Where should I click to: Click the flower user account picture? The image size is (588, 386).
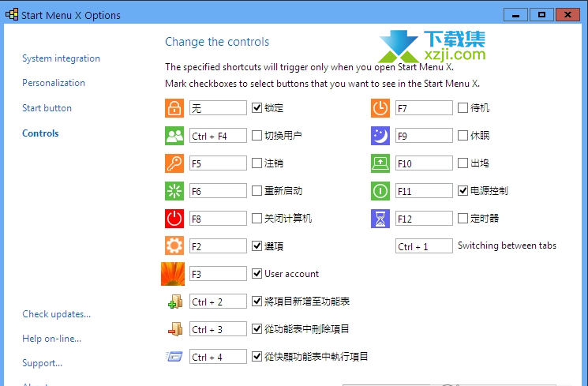click(173, 274)
